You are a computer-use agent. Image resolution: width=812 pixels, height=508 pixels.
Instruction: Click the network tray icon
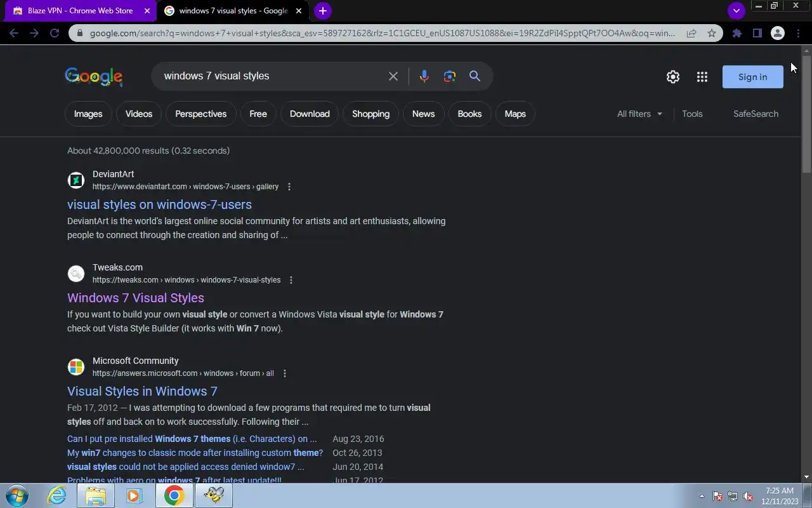click(x=733, y=496)
